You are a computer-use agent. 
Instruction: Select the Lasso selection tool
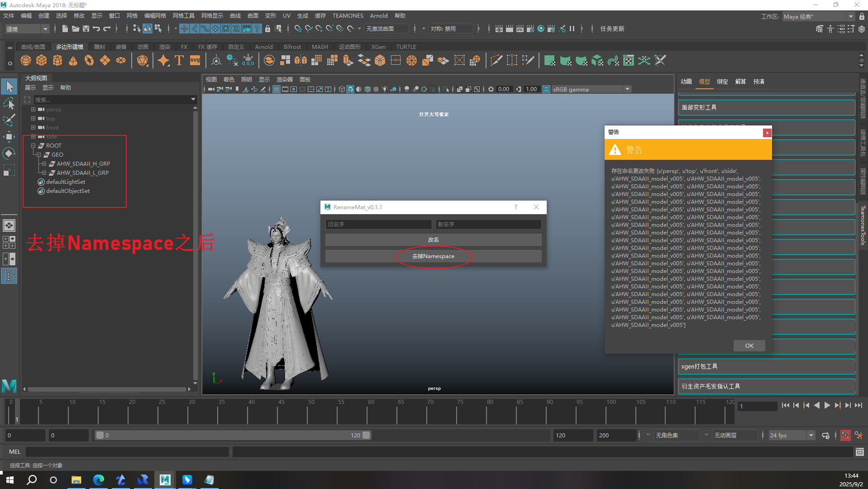coord(9,104)
